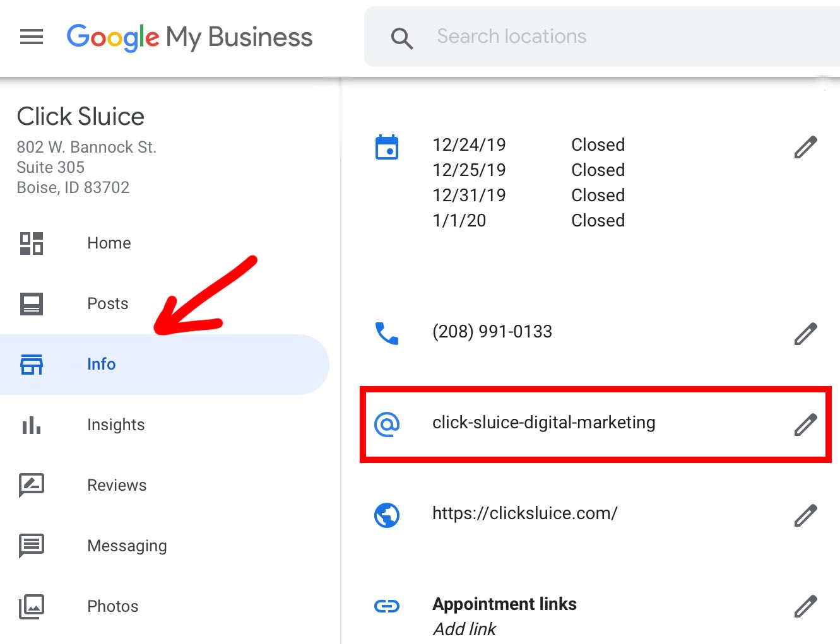Click the 12/31/19 special hours date
The image size is (840, 644).
pyautogui.click(x=469, y=196)
